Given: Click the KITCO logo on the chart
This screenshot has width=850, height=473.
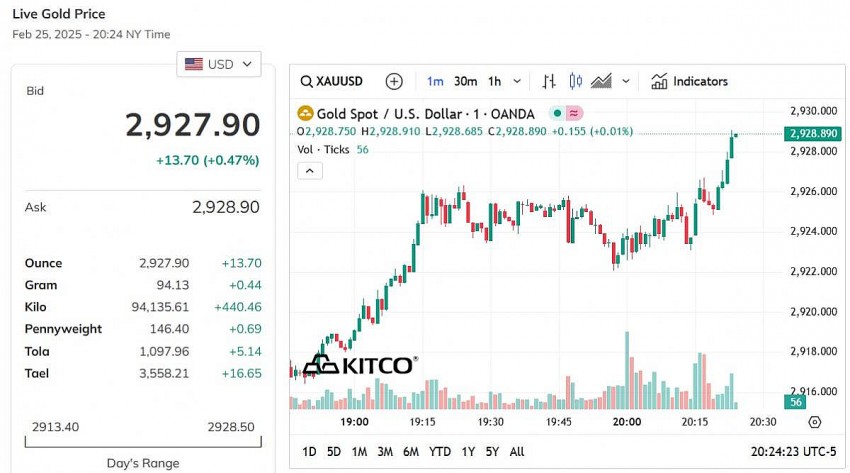Looking at the screenshot, I should click(360, 365).
